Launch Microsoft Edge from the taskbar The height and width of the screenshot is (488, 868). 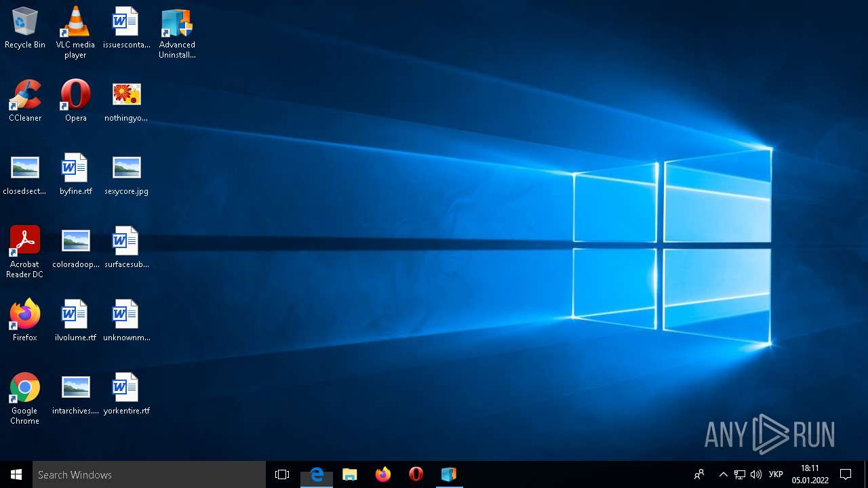pyautogui.click(x=317, y=474)
